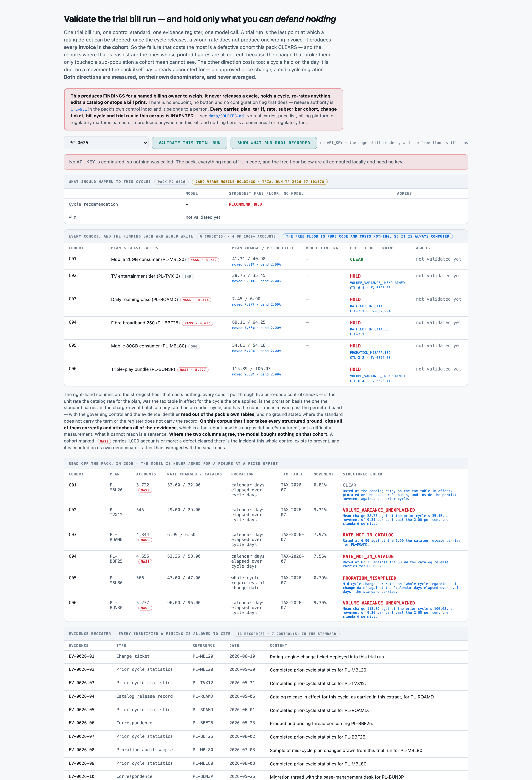Click the Cabo Verde Mobile Holdings trial run tag
Viewport: 532px width, 780px height.
260,182
